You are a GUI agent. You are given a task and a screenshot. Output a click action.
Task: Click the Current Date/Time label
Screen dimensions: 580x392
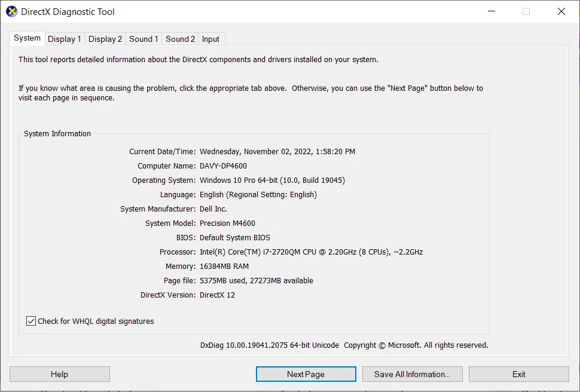tap(163, 152)
